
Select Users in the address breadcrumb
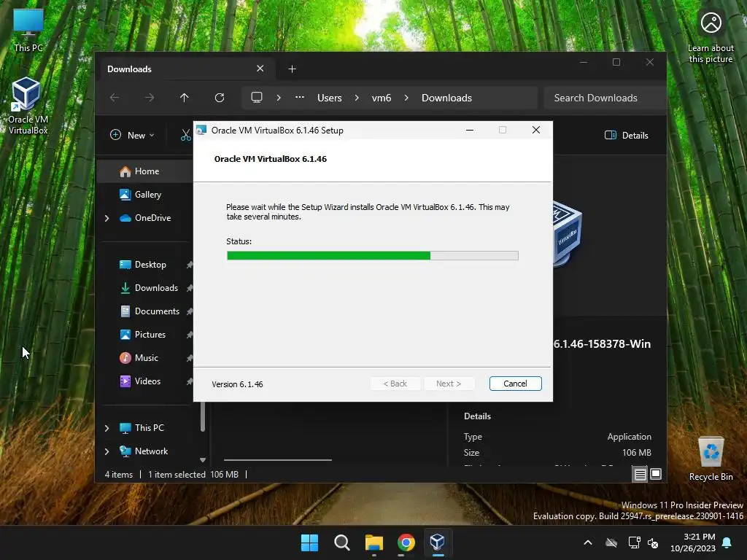pos(330,98)
